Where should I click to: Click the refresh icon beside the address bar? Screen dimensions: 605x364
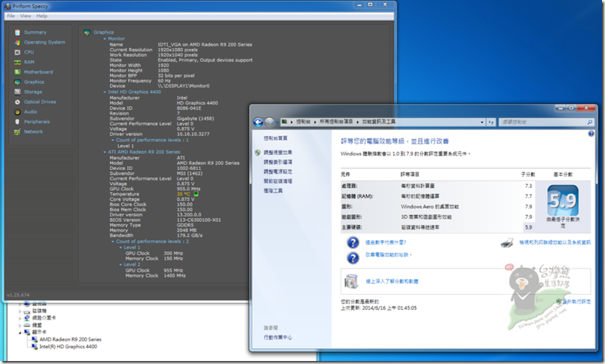pos(491,123)
